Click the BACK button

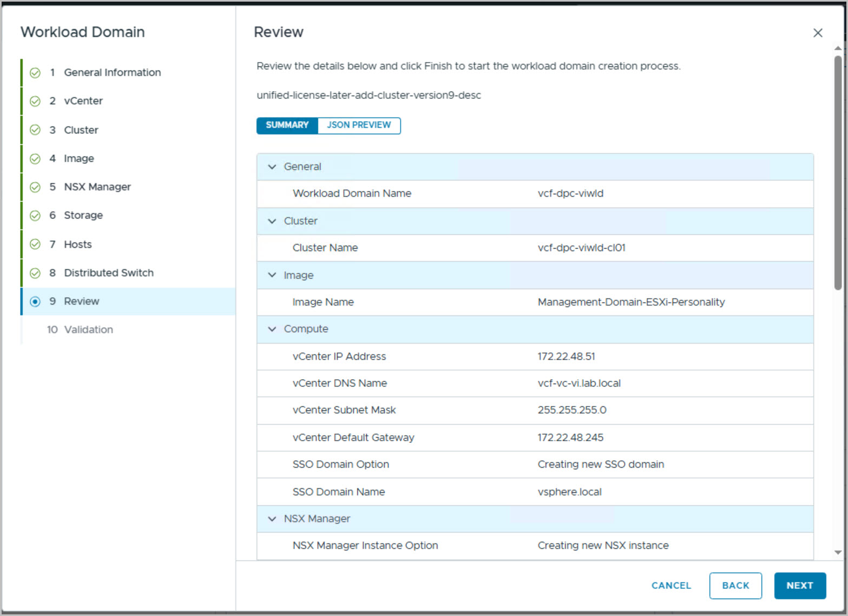click(x=735, y=586)
